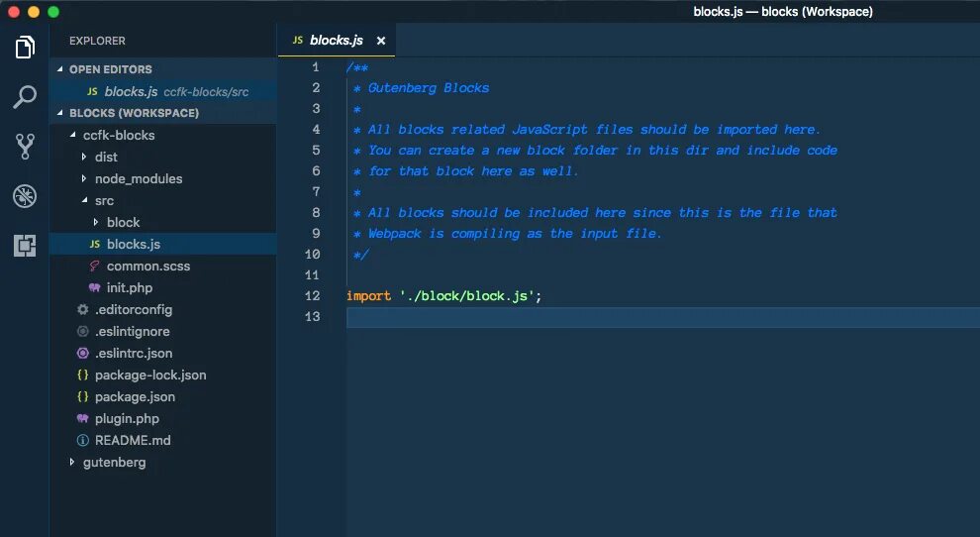The image size is (980, 537).
Task: Click comment 'for that block here as well.'
Action: pyautogui.click(x=473, y=170)
